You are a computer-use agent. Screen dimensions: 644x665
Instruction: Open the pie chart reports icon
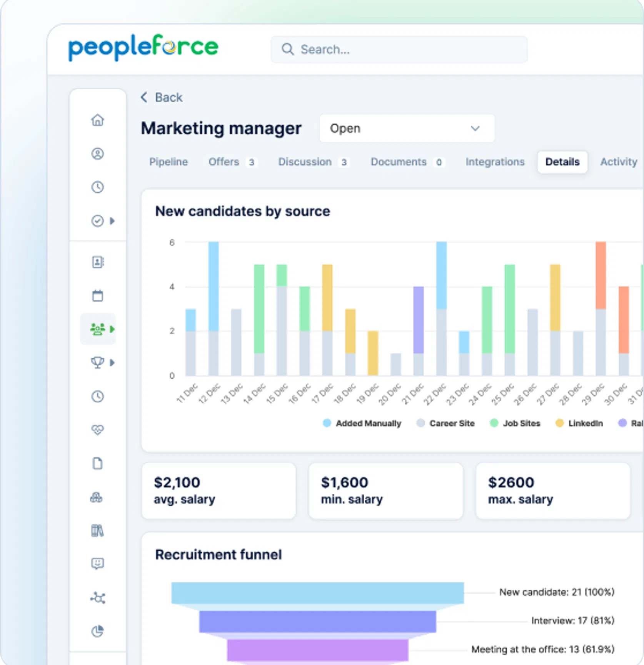click(98, 631)
